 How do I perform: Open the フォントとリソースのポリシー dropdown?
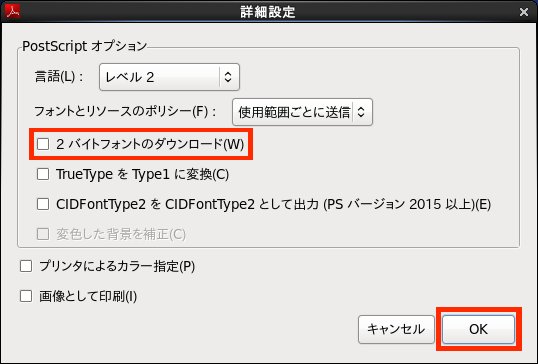[x=302, y=112]
